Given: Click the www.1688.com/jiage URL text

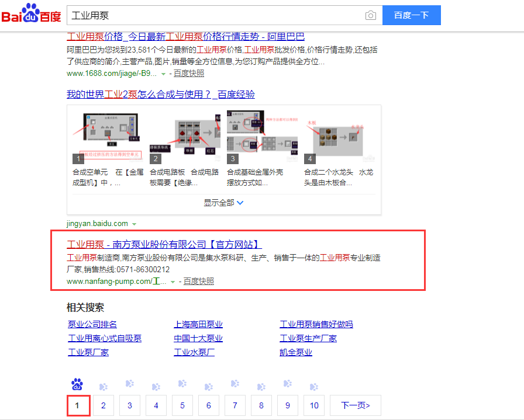Looking at the screenshot, I should point(112,74).
